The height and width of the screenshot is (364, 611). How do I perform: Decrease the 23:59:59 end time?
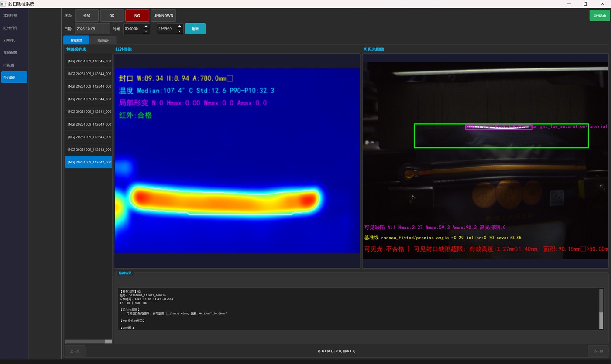click(x=180, y=31)
